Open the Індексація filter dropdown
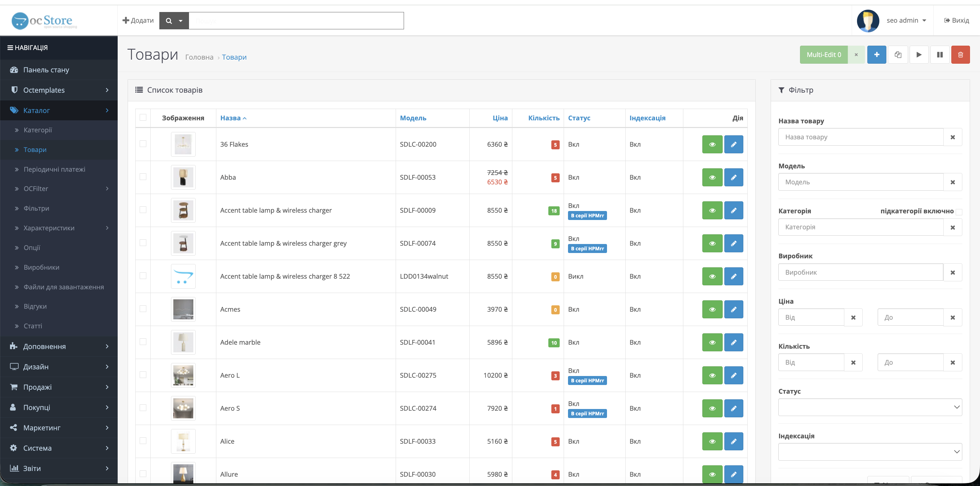This screenshot has height=486, width=980. 870,452
